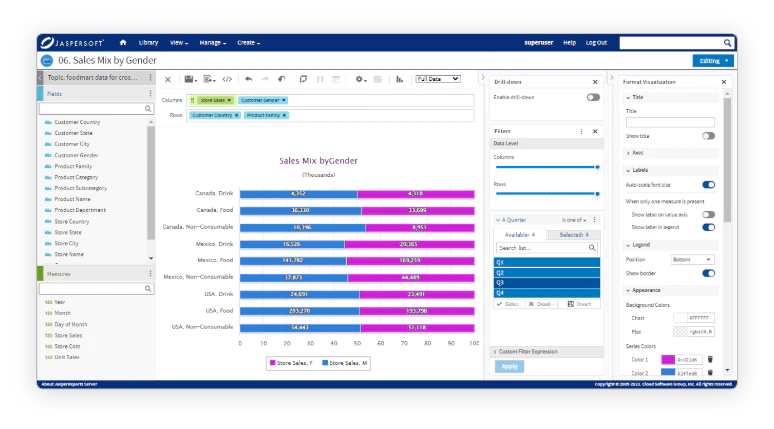Toggle Auto-scale font size

[708, 185]
